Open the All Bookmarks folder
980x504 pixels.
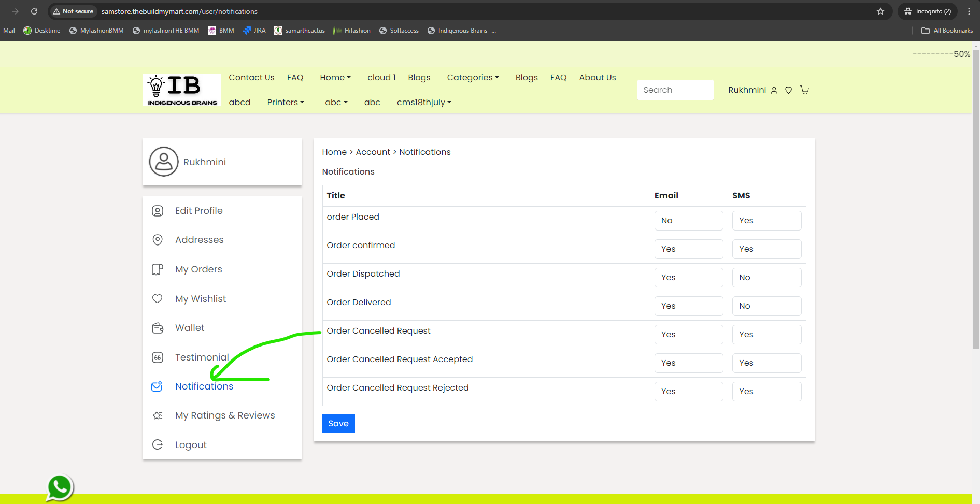click(x=947, y=31)
